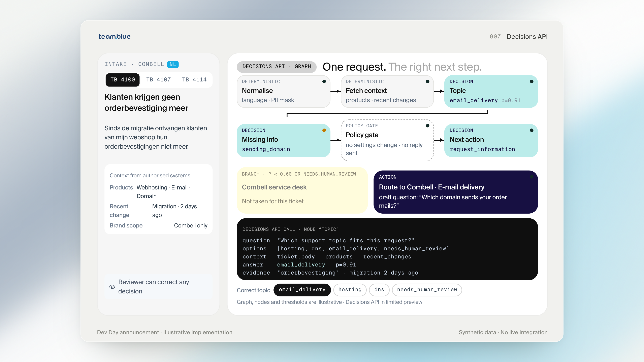Switch to ticket tab TB-4107
Image resolution: width=644 pixels, height=362 pixels.
[158, 80]
